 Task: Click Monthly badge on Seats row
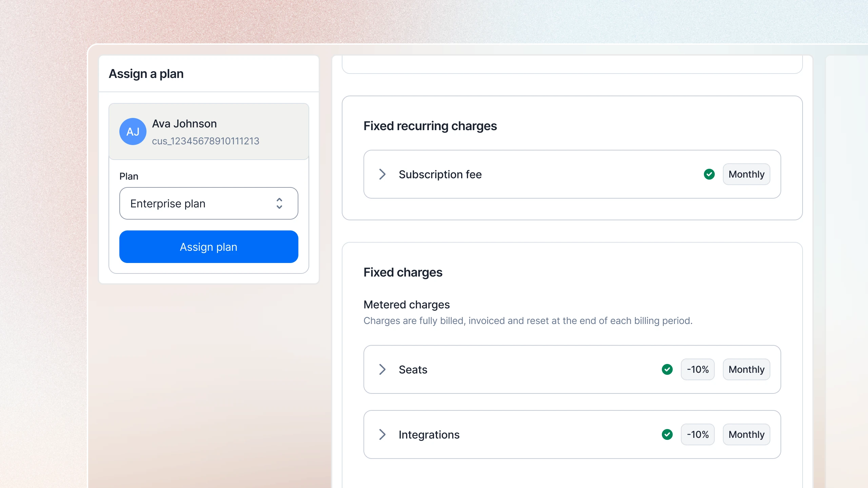[x=746, y=369]
